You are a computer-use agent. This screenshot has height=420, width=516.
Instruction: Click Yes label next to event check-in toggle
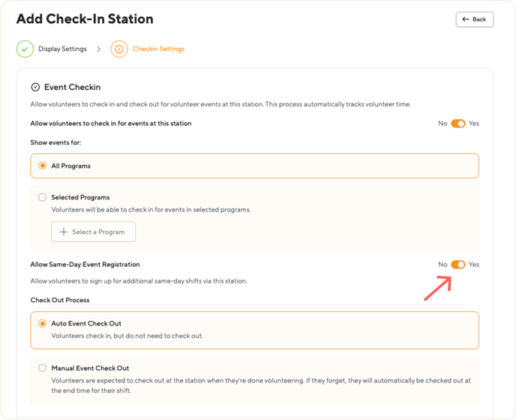(473, 124)
